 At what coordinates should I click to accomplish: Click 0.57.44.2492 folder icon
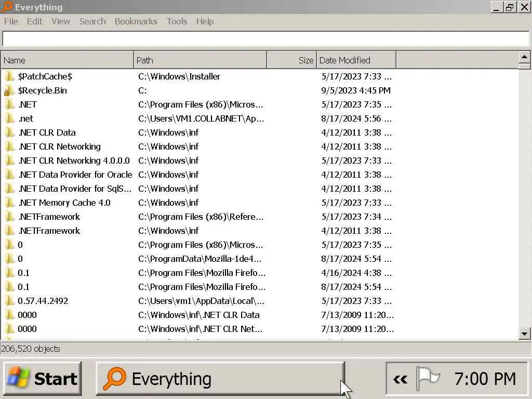[x=9, y=301]
